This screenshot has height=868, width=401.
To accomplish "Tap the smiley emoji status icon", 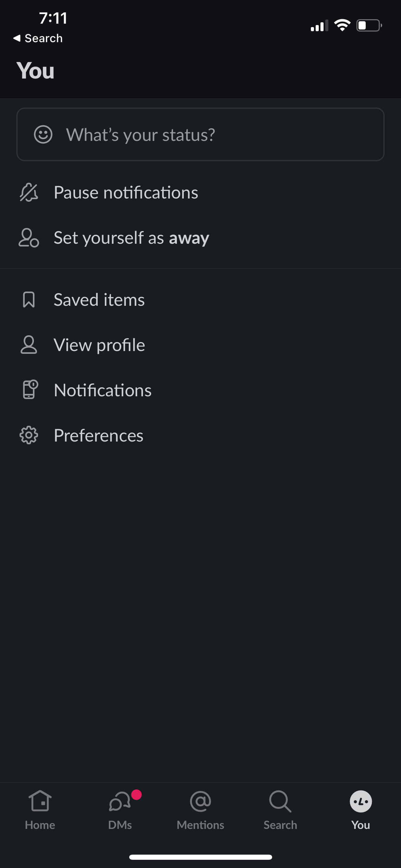I will [43, 134].
